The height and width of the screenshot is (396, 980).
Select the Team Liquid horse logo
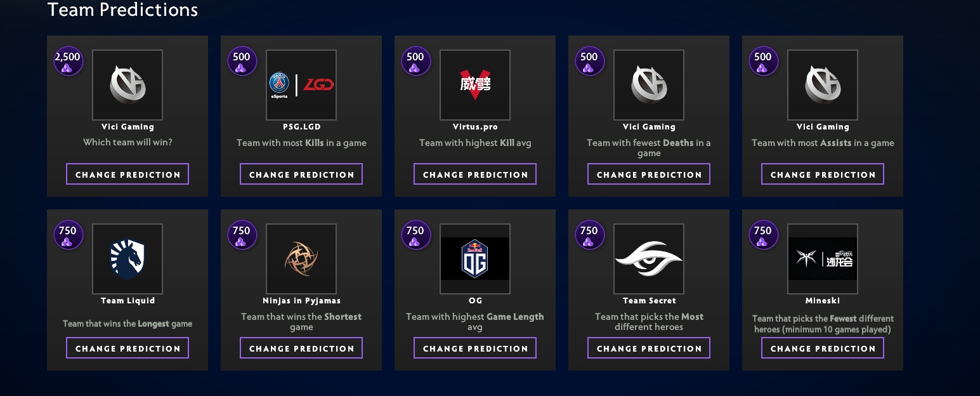pyautogui.click(x=127, y=259)
